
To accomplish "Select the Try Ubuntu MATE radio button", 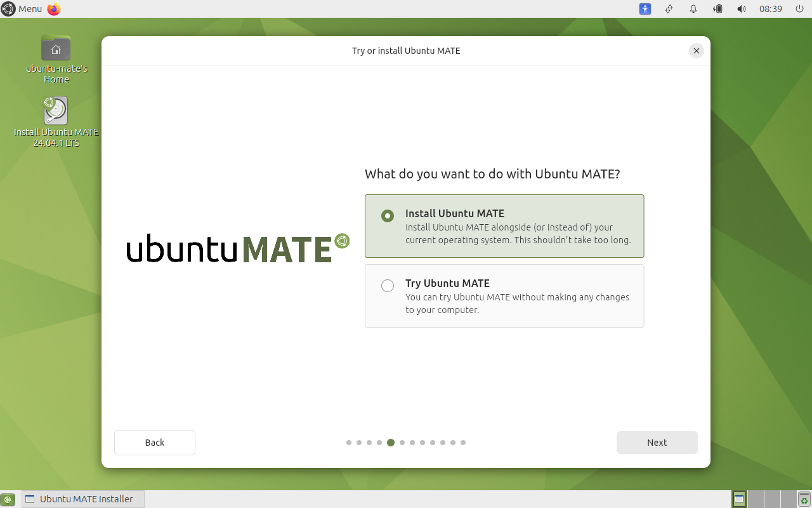I will (388, 286).
